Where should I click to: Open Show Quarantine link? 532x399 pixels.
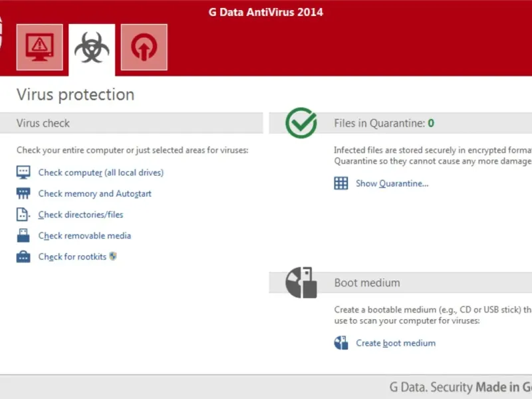(x=392, y=184)
